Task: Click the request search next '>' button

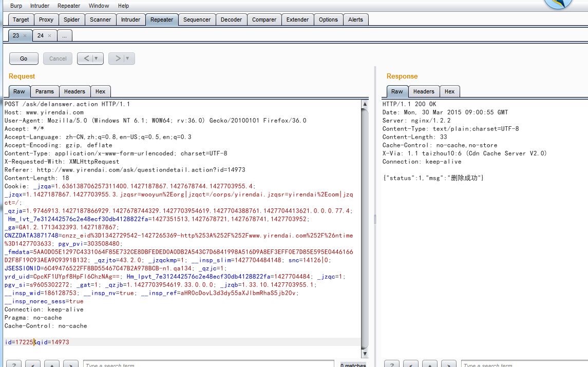Action: (71, 365)
